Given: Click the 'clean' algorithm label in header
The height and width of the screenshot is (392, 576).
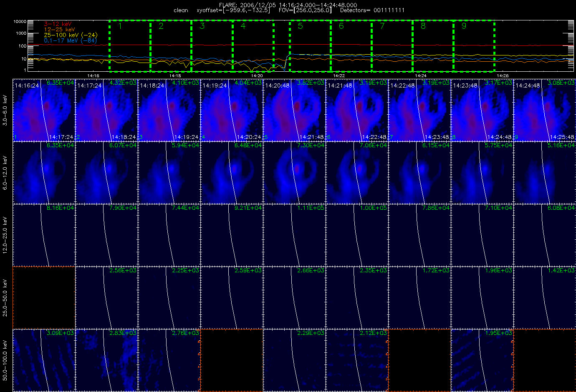Looking at the screenshot, I should point(181,10).
